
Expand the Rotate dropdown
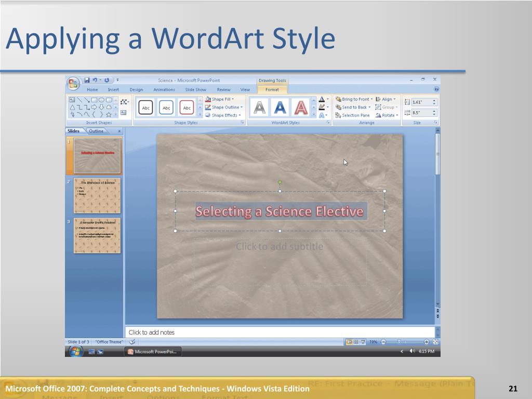pos(387,115)
